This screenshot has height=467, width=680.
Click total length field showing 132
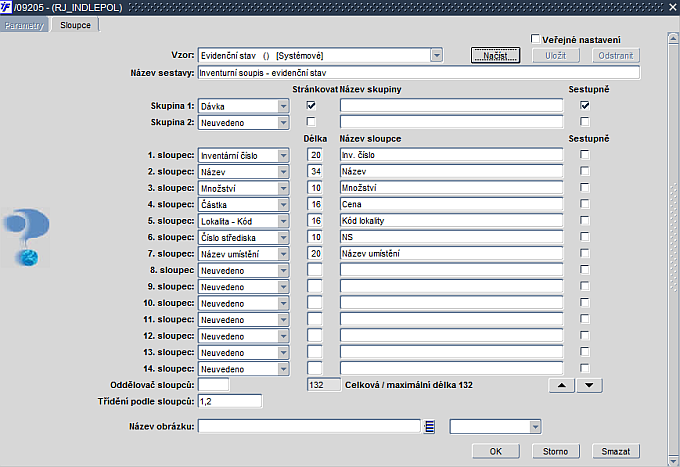(324, 385)
